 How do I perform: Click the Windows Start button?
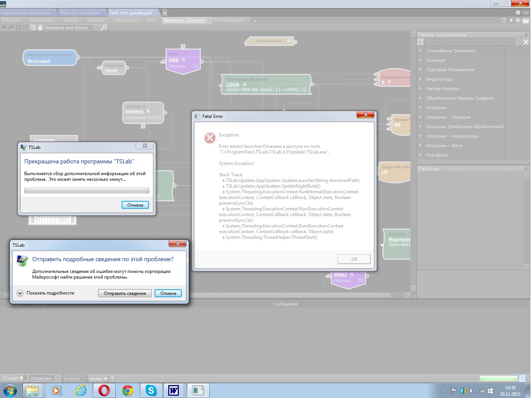[9, 390]
